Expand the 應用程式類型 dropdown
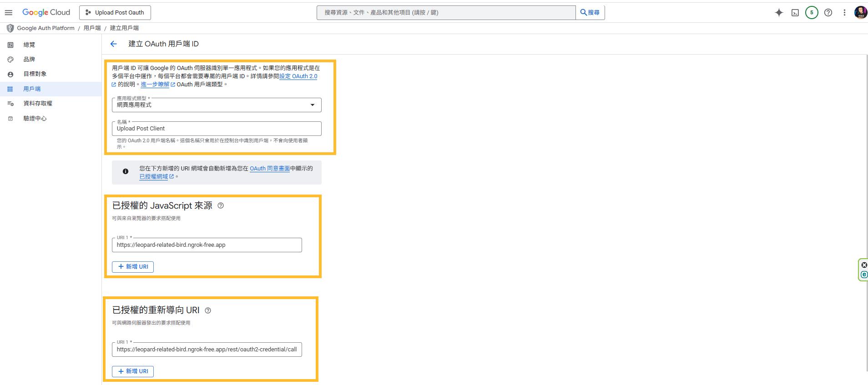868x385 pixels. 217,105
